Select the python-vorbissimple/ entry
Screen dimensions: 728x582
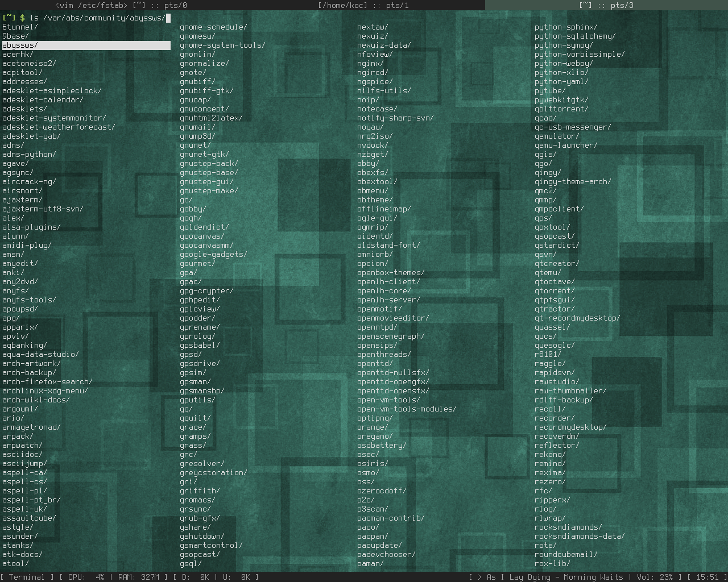click(580, 54)
